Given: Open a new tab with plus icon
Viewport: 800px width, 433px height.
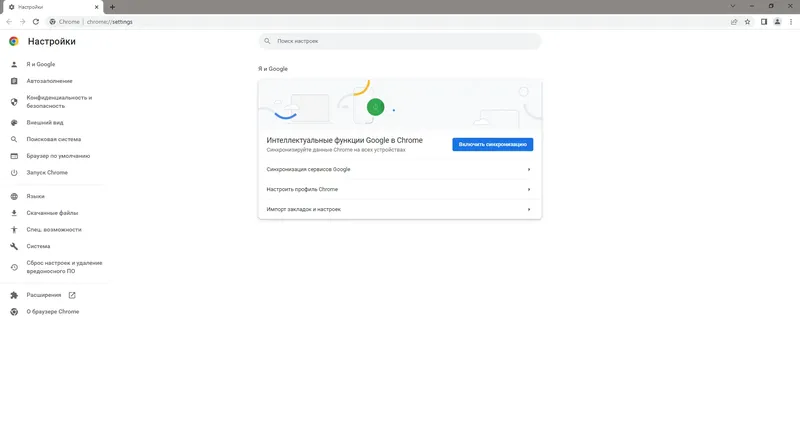Looking at the screenshot, I should tap(112, 7).
